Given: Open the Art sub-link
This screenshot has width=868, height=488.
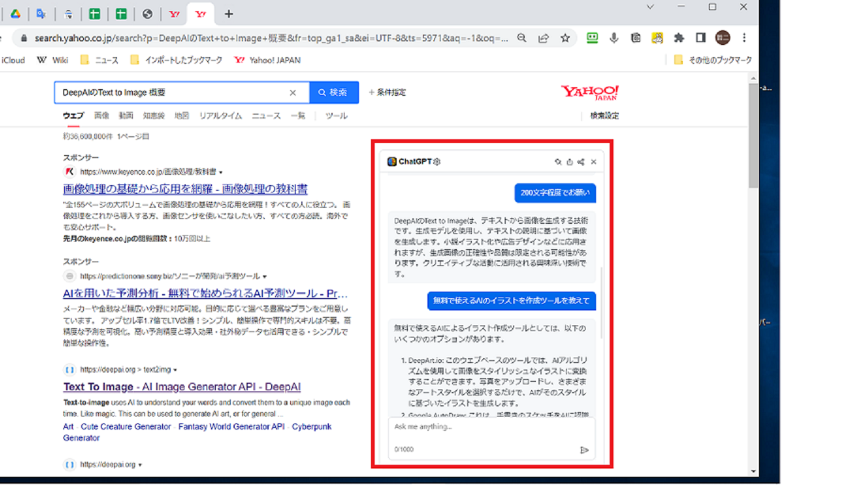Looking at the screenshot, I should [x=68, y=427].
